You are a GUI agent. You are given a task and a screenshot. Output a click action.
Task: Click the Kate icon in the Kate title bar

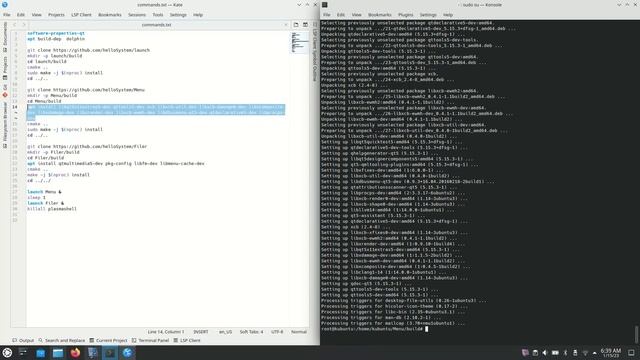click(5, 4)
